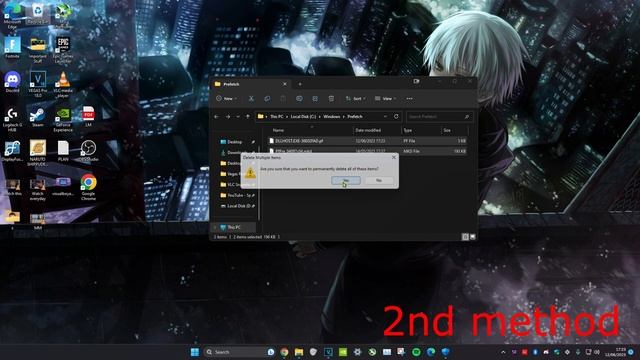Open Chrome from the taskbar

point(284,352)
